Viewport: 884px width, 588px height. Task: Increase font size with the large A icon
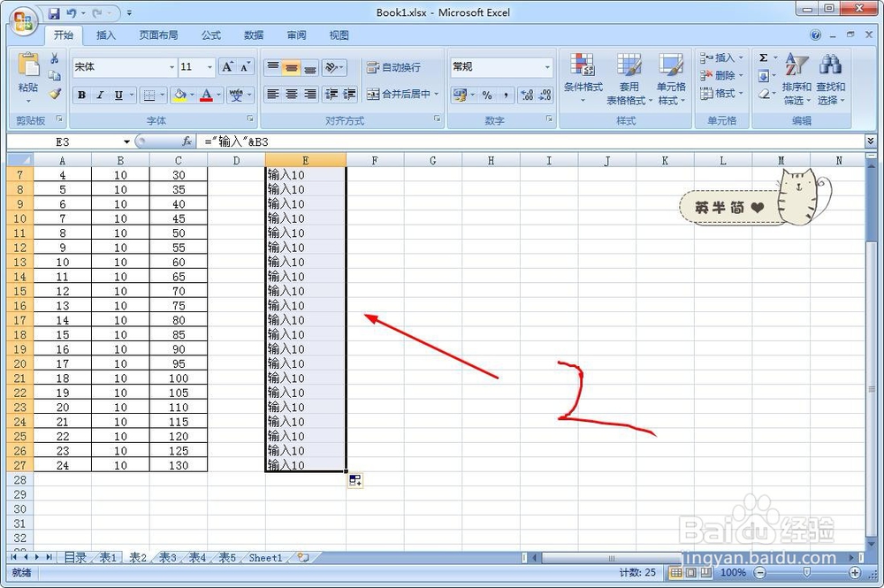coord(227,67)
